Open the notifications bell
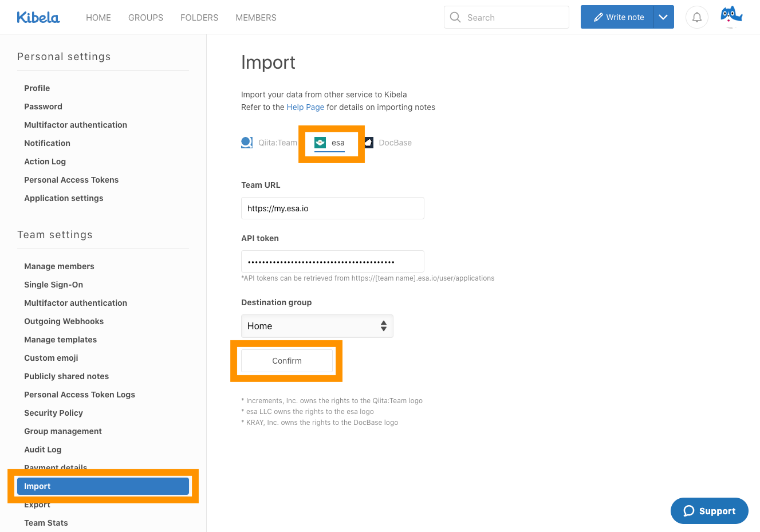Viewport: 760px width, 532px height. click(696, 17)
